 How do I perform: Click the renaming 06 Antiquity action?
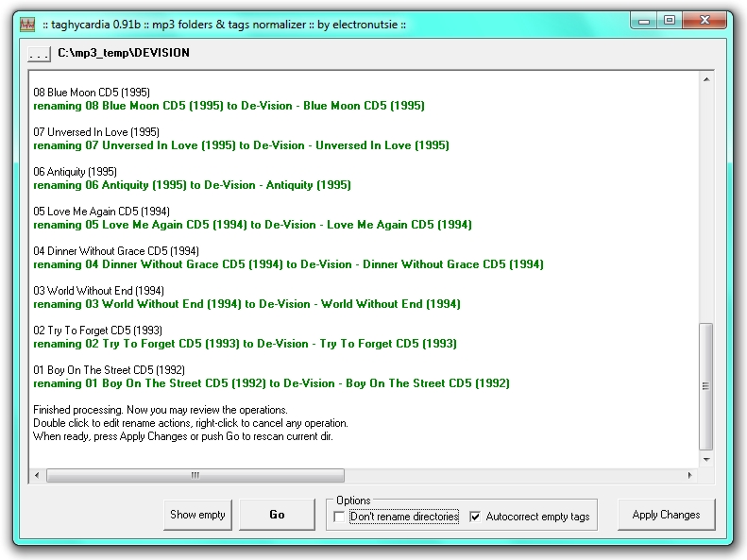(x=192, y=185)
